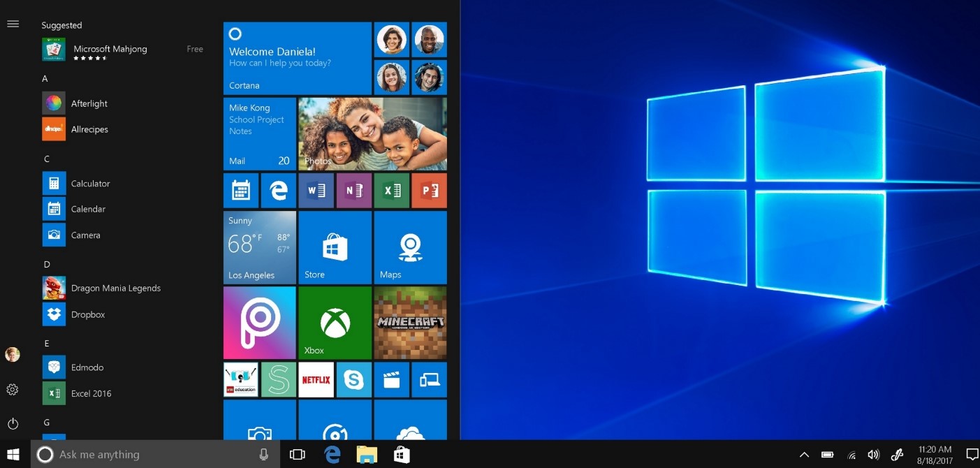Open the clock showing 11:20 AM
This screenshot has height=468, width=980.
(935, 455)
